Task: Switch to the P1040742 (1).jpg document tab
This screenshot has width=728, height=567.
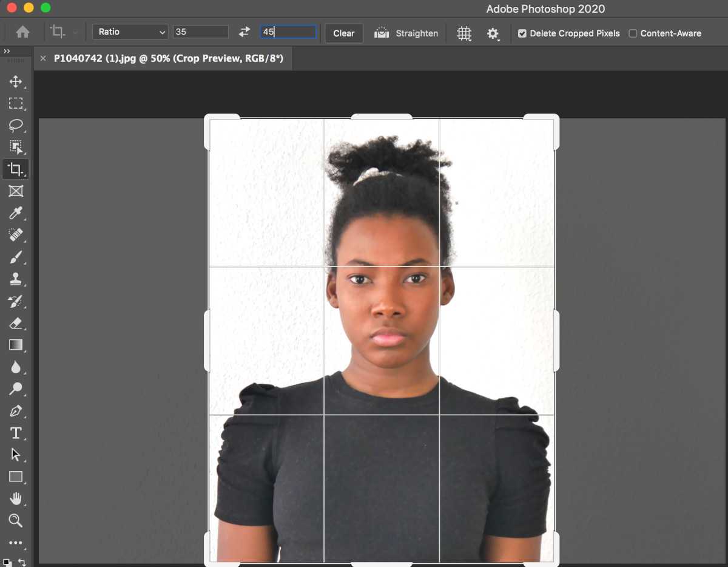Action: coord(168,59)
